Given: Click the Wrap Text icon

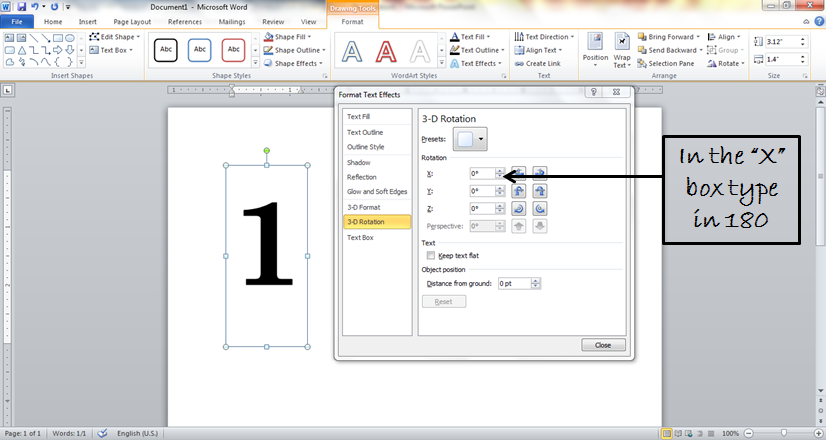Looking at the screenshot, I should click(x=622, y=49).
